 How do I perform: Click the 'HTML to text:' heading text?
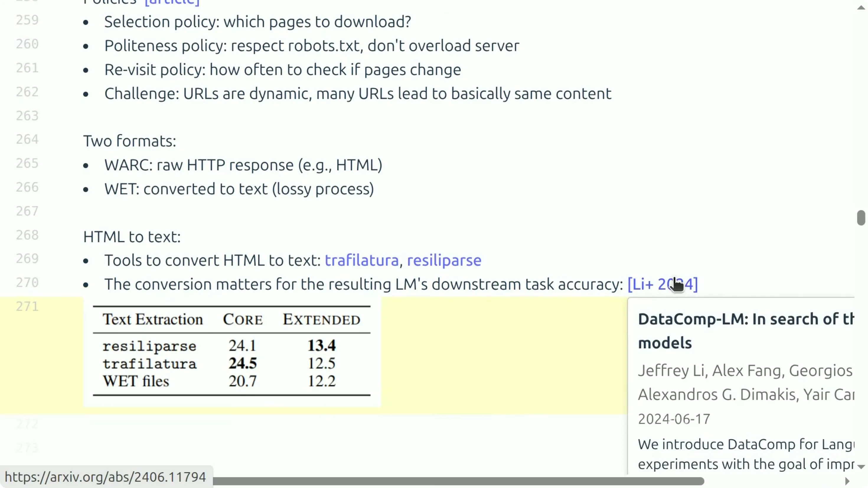click(x=132, y=237)
